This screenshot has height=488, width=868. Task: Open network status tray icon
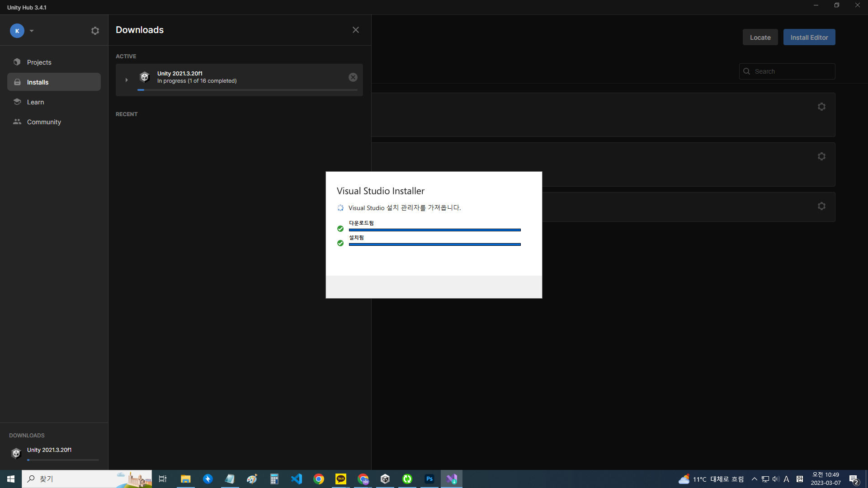click(765, 479)
